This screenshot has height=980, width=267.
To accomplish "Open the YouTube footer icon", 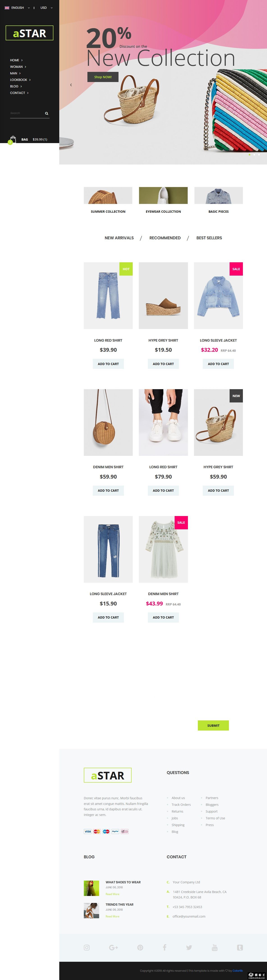I will [x=215, y=947].
